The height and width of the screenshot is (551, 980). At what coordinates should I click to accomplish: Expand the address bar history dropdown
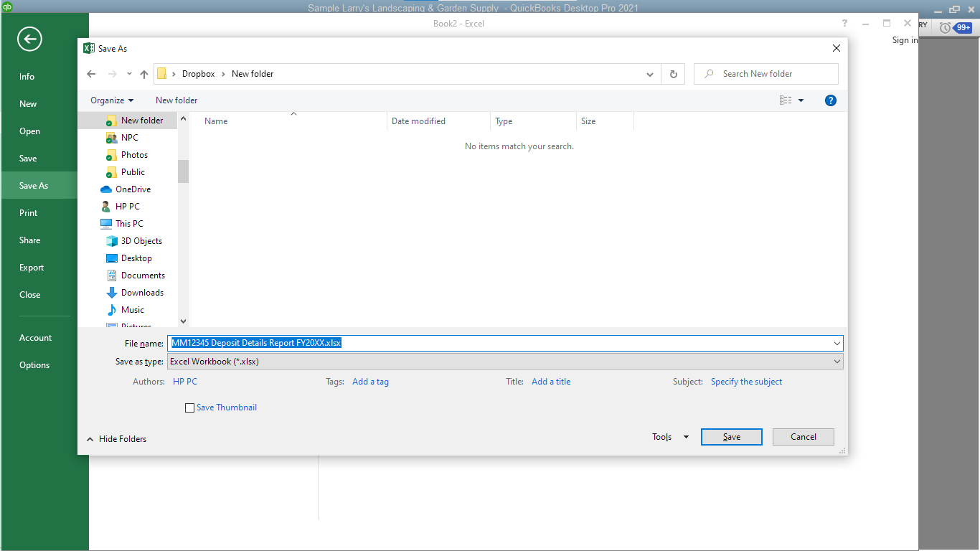click(x=650, y=74)
